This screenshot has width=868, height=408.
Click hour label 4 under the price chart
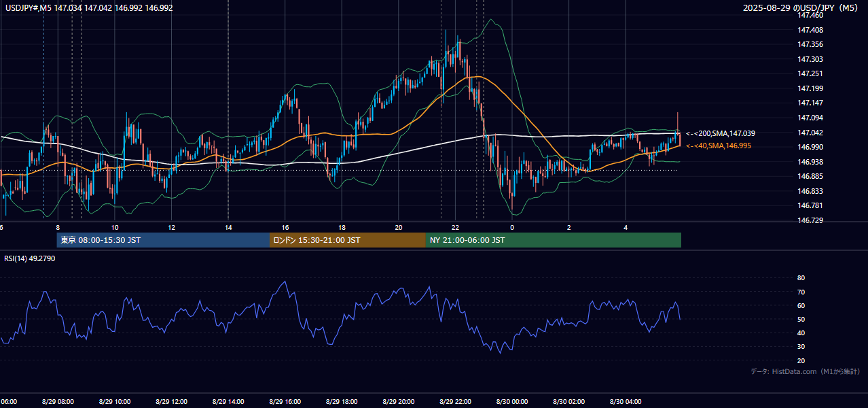pos(626,227)
